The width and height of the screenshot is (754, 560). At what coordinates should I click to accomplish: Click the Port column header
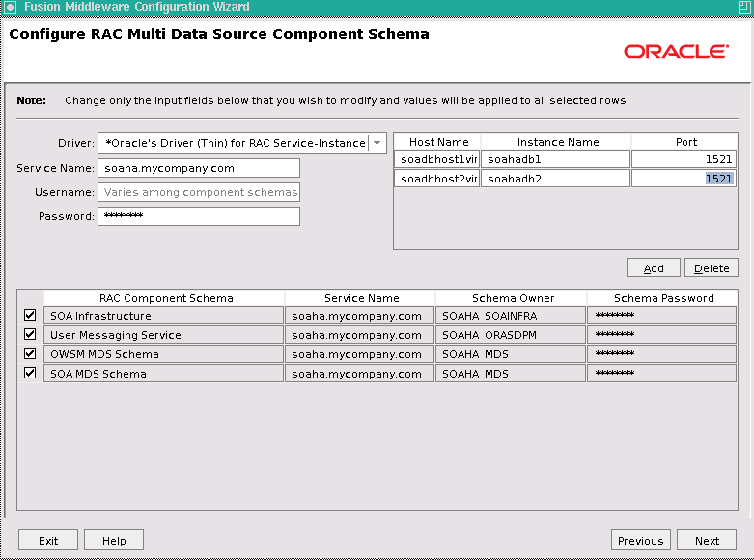tap(685, 142)
